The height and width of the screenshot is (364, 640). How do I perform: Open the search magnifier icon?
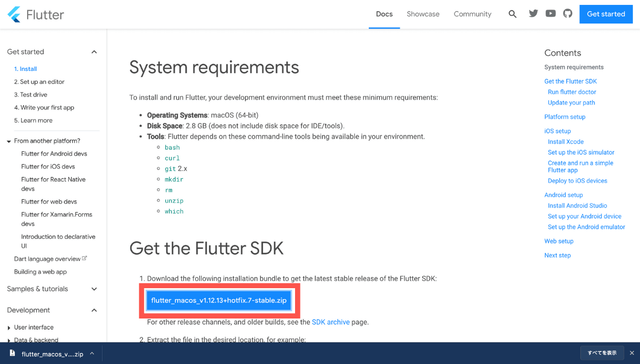click(x=512, y=14)
